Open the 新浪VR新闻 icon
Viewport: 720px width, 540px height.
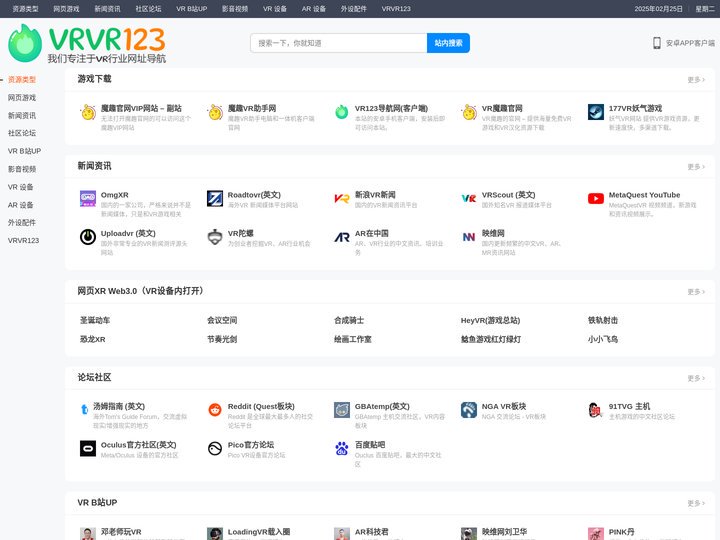342,198
